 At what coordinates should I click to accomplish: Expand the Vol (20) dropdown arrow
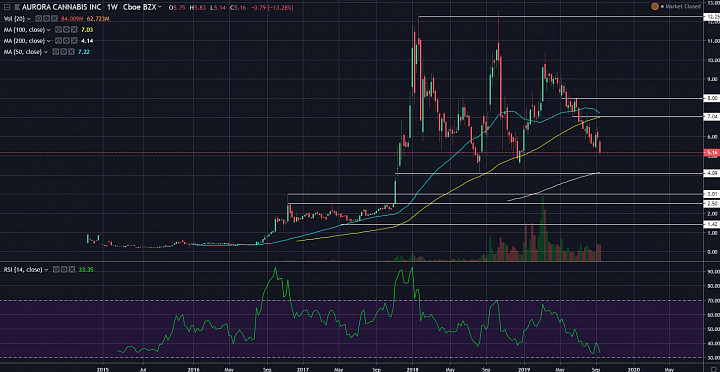click(x=29, y=19)
